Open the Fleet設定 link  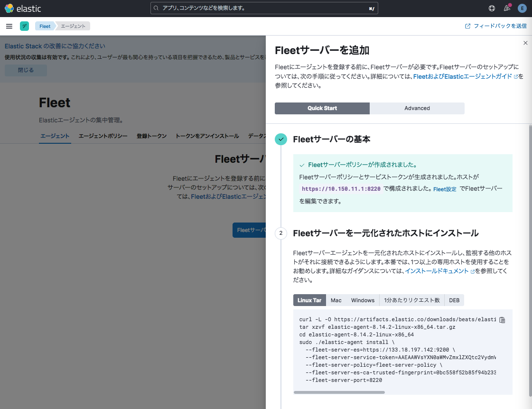445,189
